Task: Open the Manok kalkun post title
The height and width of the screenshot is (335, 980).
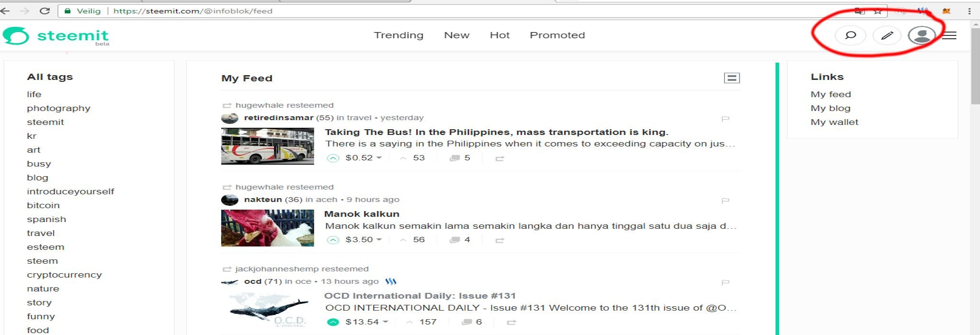Action: 362,214
